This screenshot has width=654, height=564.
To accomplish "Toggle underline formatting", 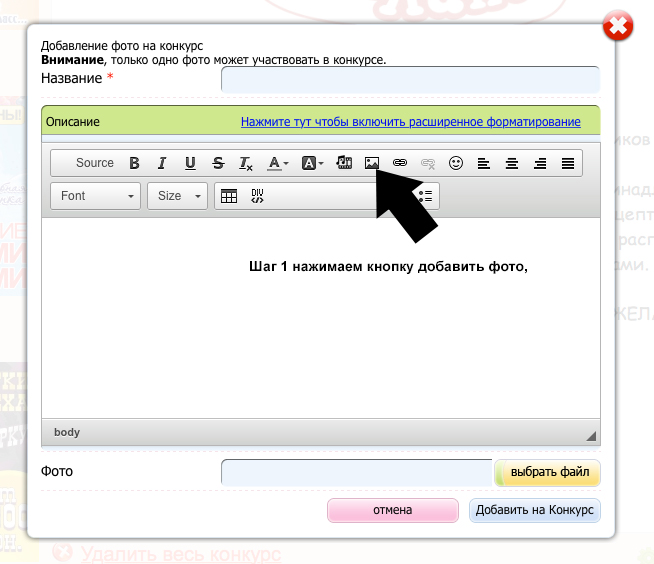I will pos(190,163).
